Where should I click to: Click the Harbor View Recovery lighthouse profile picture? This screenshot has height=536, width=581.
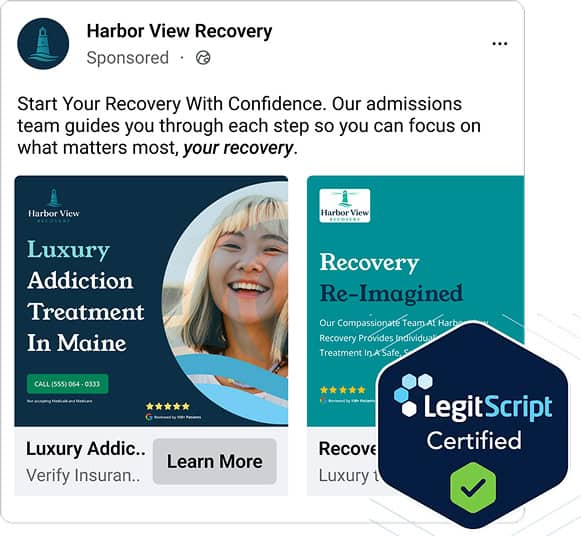43,43
